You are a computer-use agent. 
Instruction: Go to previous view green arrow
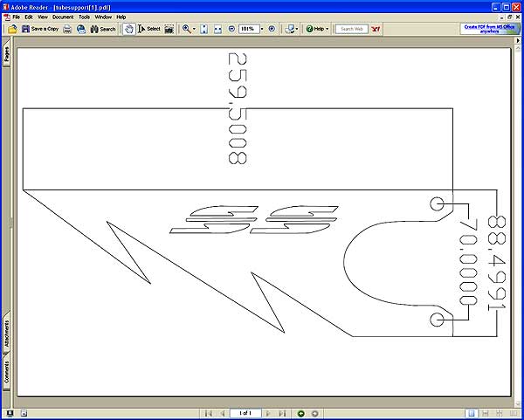click(x=300, y=413)
